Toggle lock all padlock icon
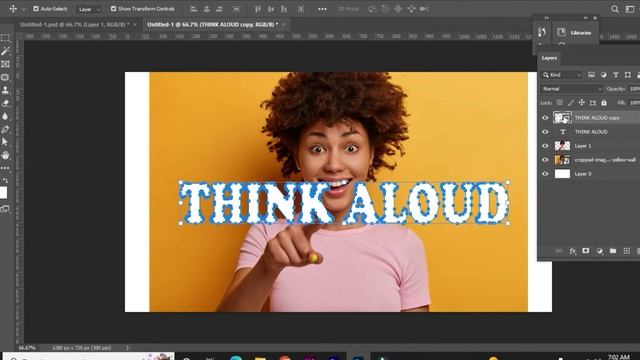640x360 pixels. tap(604, 102)
